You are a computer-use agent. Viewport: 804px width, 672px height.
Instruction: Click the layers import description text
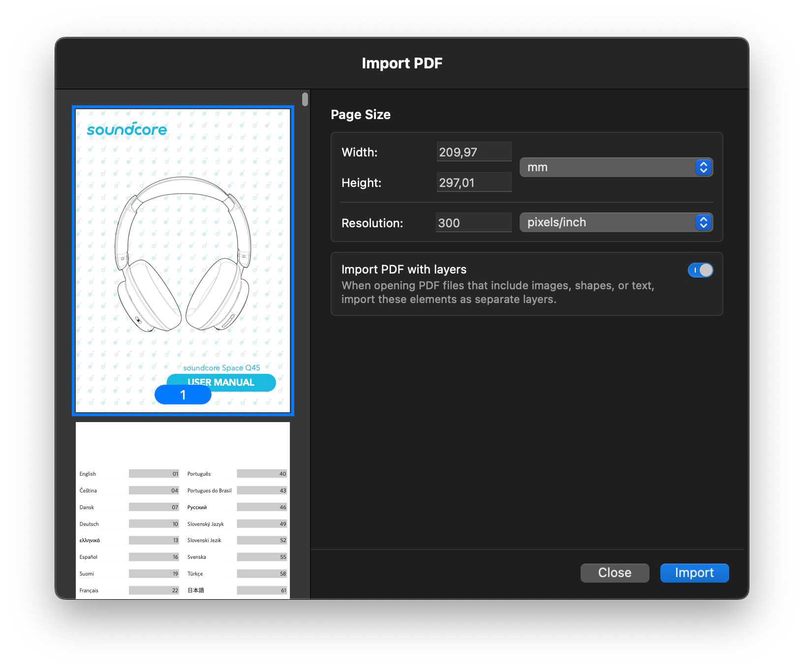[498, 292]
